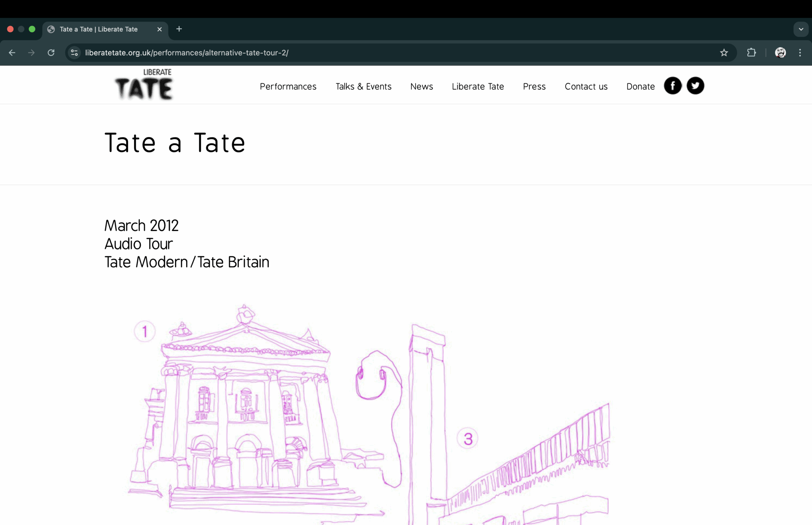Open the Liberate Tate nav link

[x=478, y=87]
